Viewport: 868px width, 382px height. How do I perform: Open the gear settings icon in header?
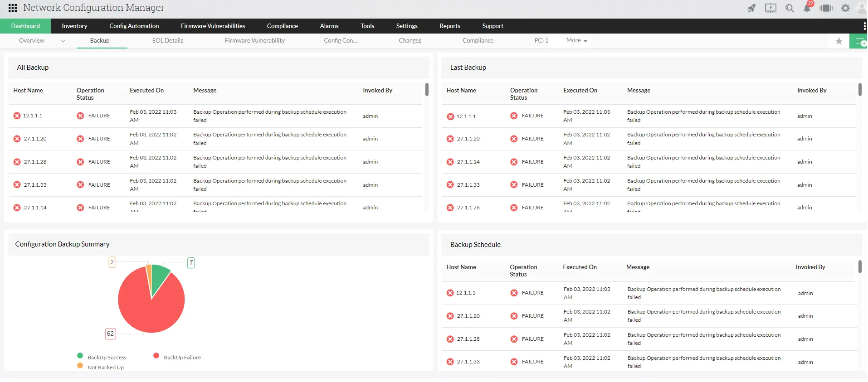pos(845,8)
